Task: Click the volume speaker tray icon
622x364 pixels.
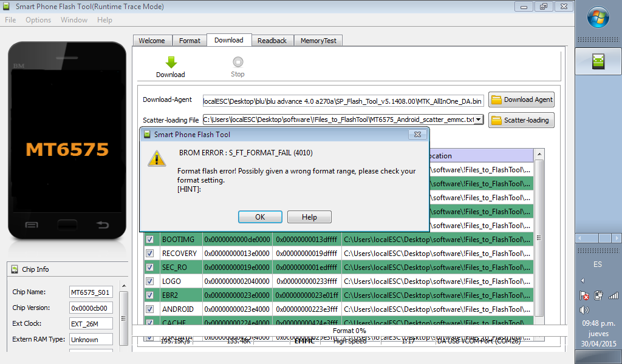Action: click(x=584, y=310)
